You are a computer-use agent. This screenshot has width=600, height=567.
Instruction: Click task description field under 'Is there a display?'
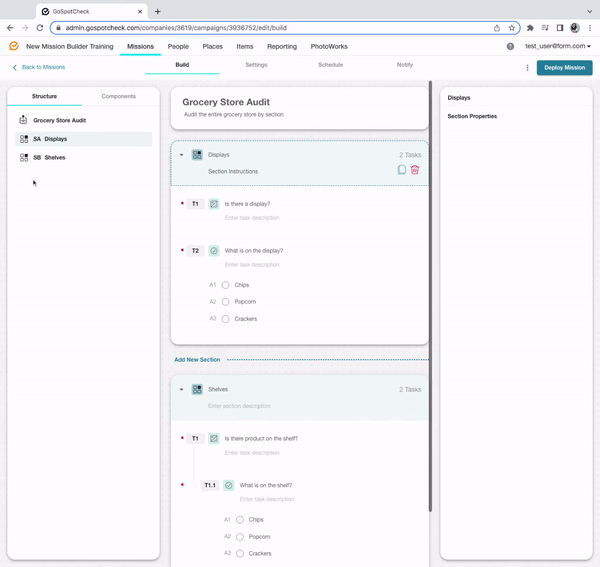tap(252, 218)
